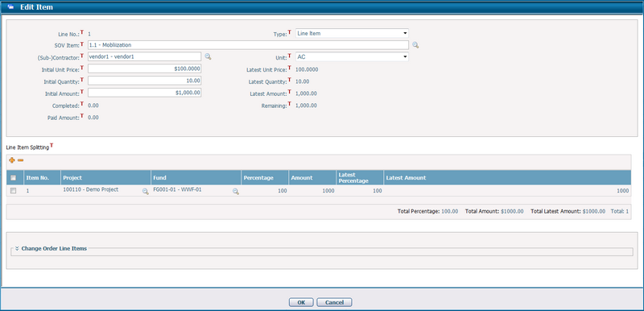Click translation marker next to Remaining label
644x311 pixels.
(289, 103)
